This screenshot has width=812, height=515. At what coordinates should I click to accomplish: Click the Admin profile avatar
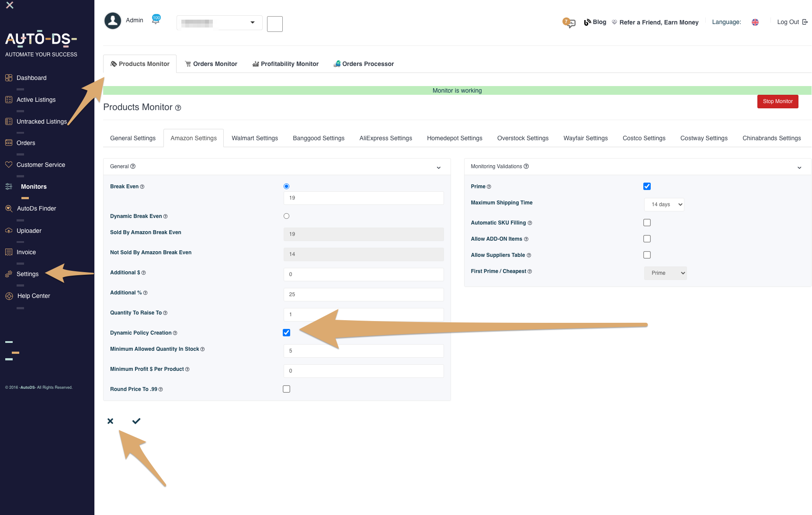point(113,21)
